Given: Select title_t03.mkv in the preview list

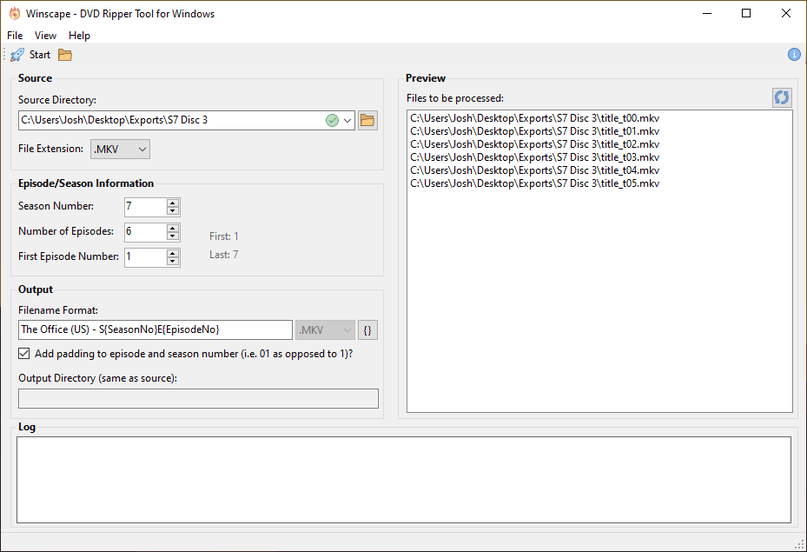Looking at the screenshot, I should point(534,157).
